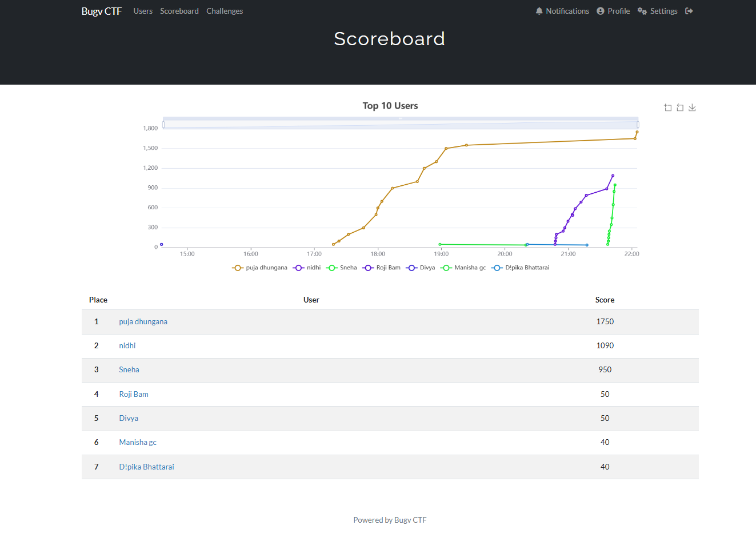Open puja dhungana's user profile link

pos(143,321)
